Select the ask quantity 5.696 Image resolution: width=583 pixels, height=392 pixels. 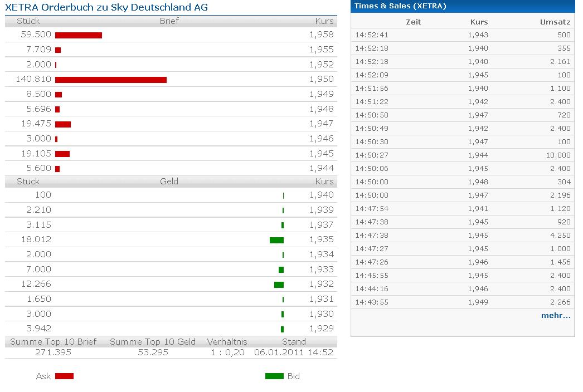(38, 109)
